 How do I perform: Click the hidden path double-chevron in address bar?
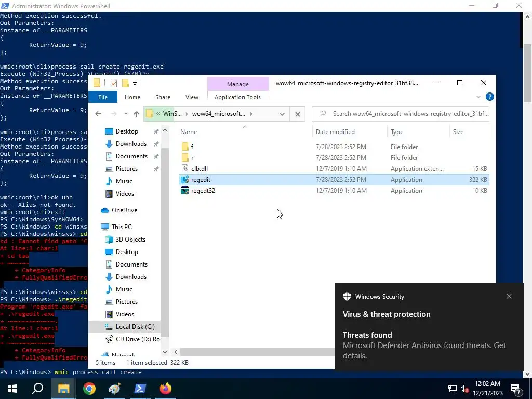coord(158,114)
